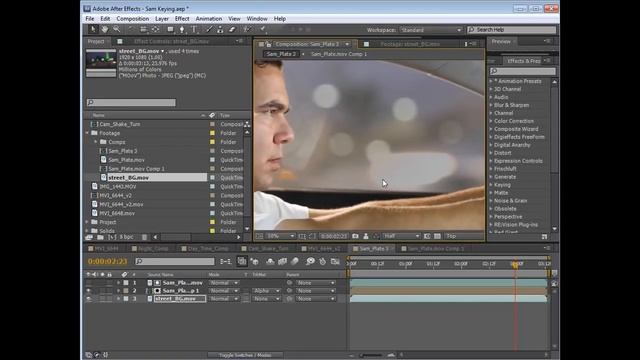Click the Live Update icon in timeline
This screenshot has width=640, height=360.
point(242,261)
